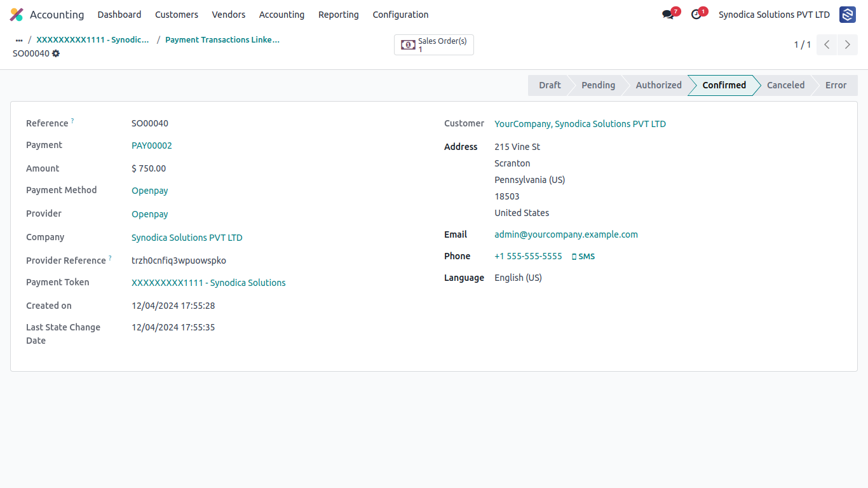This screenshot has width=868, height=488.
Task: Open the conversations message icon
Action: [x=668, y=15]
